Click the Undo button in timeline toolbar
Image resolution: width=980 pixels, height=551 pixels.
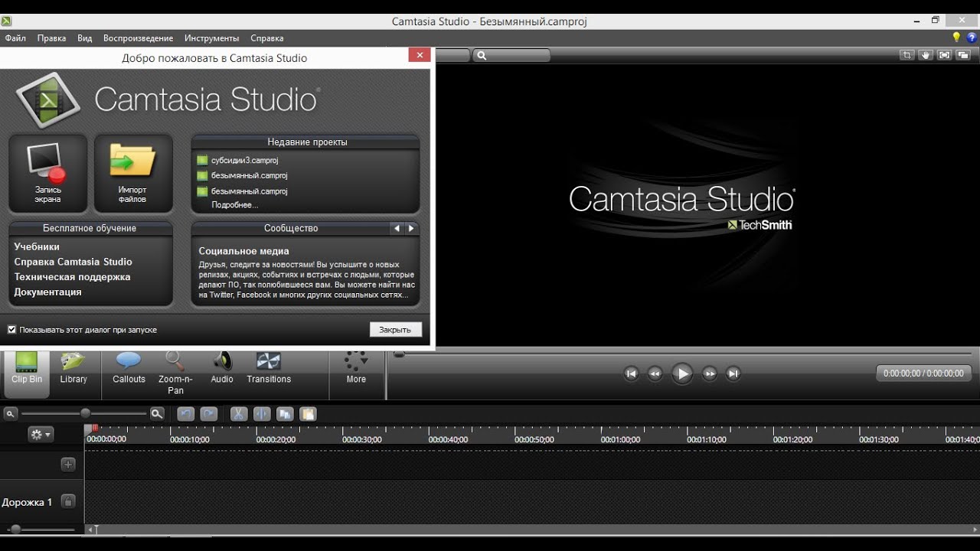pyautogui.click(x=185, y=414)
